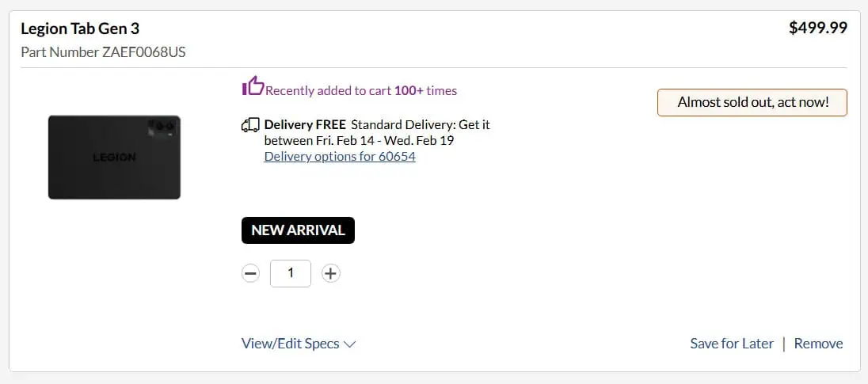Viewport: 868px width, 384px height.
Task: Click the $499.99 price
Action: (818, 29)
